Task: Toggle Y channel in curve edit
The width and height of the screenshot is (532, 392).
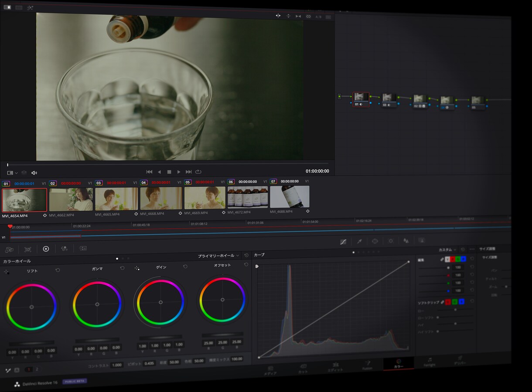Action: pos(447,259)
